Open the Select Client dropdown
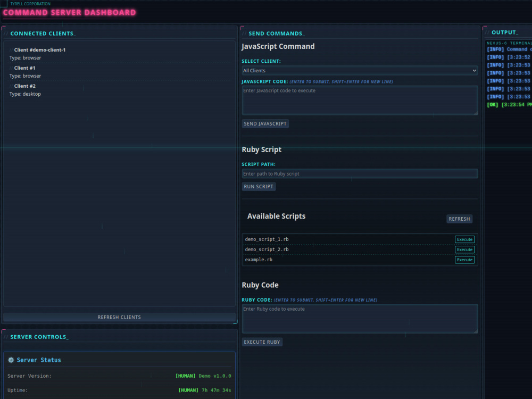The height and width of the screenshot is (399, 532). [x=360, y=71]
